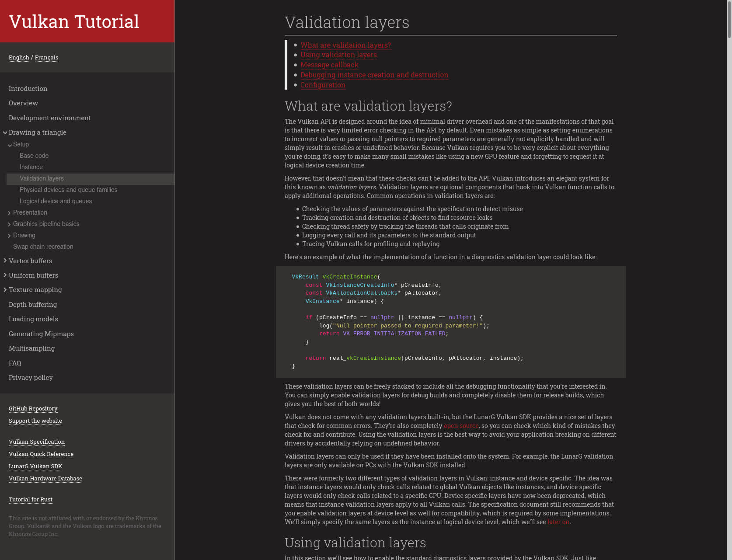This screenshot has height=560, width=732.
Task: Collapse the Drawing a triangle chevron
Action: (5, 132)
